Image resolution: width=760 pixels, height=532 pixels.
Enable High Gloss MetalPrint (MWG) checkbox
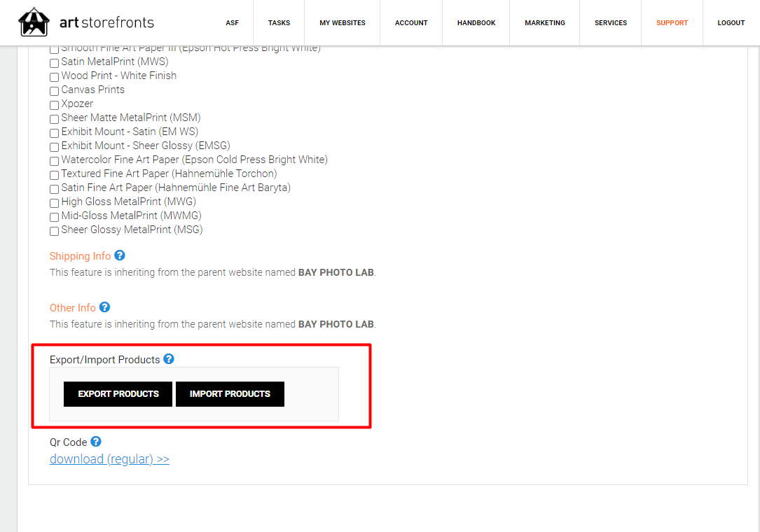tap(55, 204)
